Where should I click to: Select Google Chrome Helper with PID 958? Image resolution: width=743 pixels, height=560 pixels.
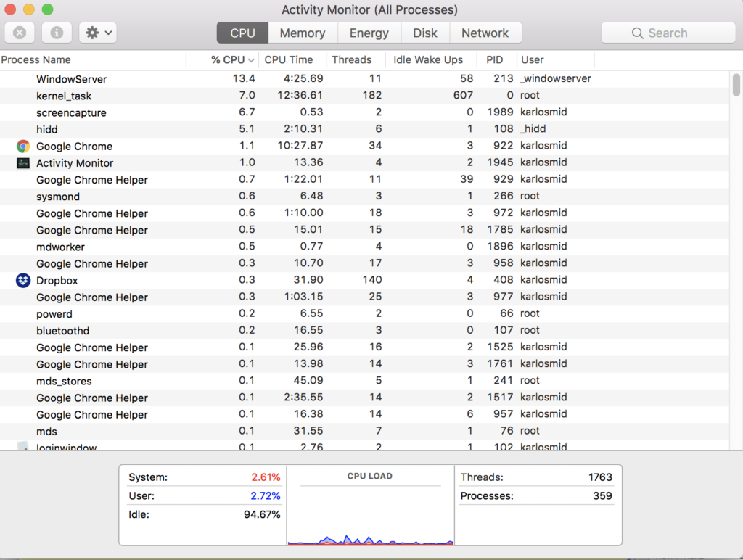point(364,263)
